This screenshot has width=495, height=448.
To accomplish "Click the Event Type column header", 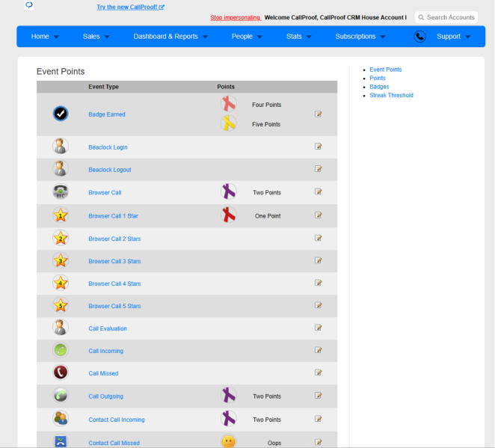I will (x=103, y=87).
